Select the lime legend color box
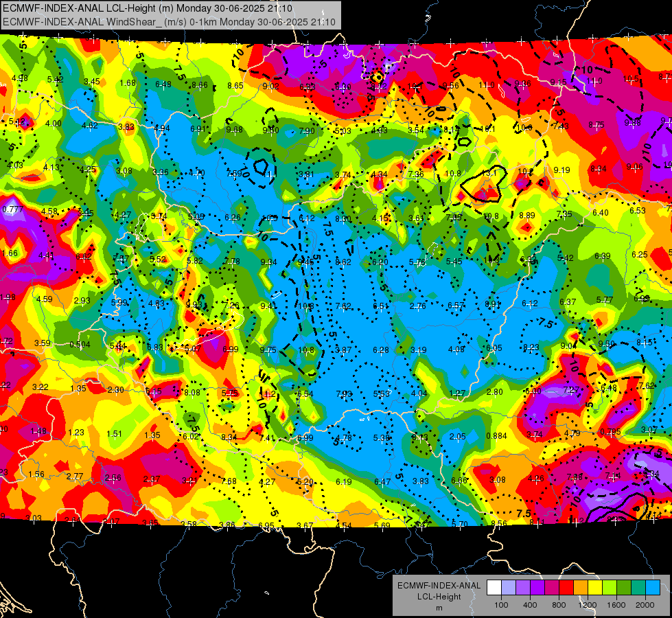Screen dimensions: 672x618 pos(610,588)
